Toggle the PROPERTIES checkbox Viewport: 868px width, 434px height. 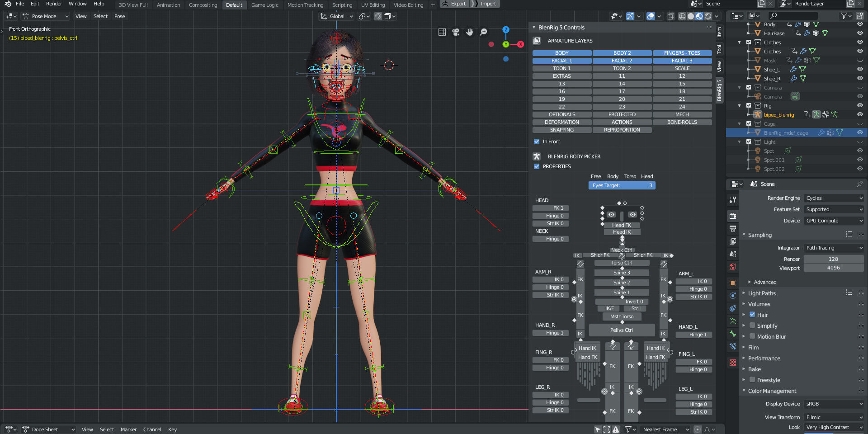coord(537,166)
